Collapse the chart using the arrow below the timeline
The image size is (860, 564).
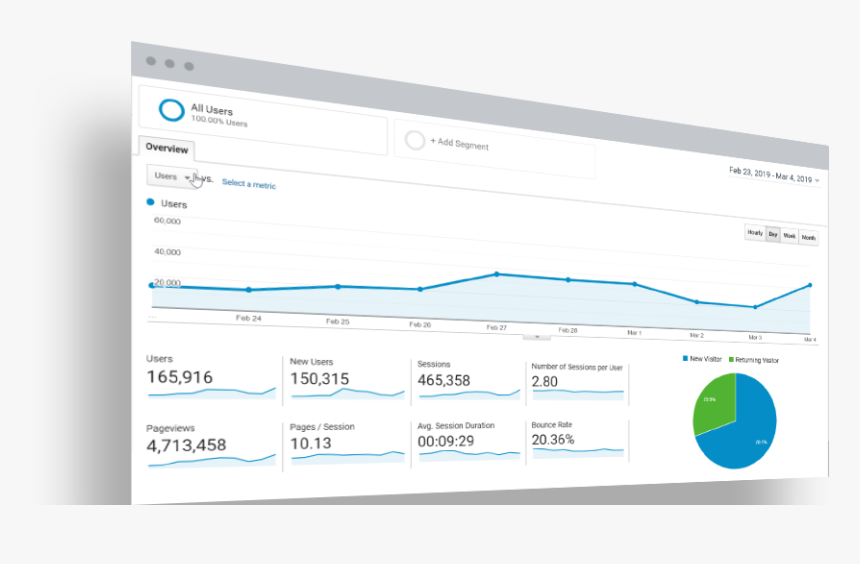tap(536, 337)
